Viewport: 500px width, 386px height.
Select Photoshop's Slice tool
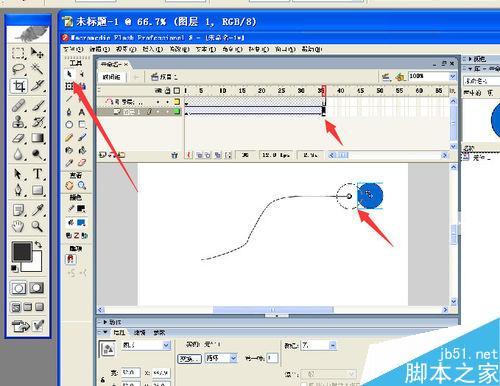(x=37, y=86)
